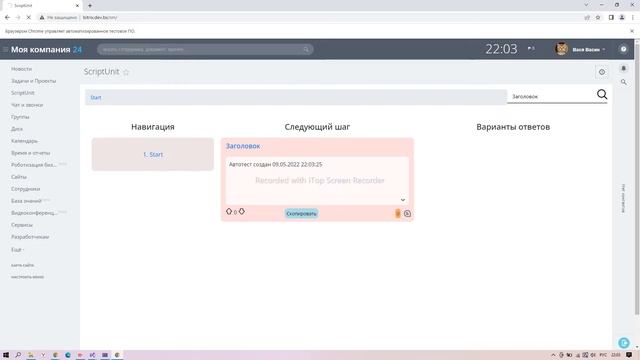Click the 22:03 work time clock
This screenshot has width=640, height=360.
point(501,49)
